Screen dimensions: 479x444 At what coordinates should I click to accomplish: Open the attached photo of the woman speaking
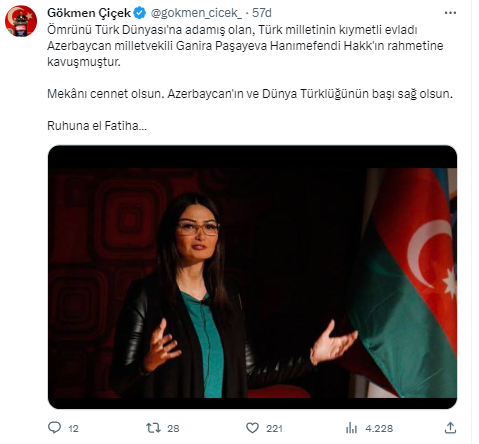tap(252, 277)
